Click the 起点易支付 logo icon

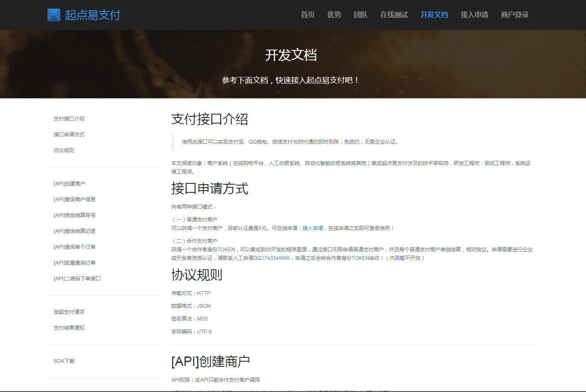54,15
